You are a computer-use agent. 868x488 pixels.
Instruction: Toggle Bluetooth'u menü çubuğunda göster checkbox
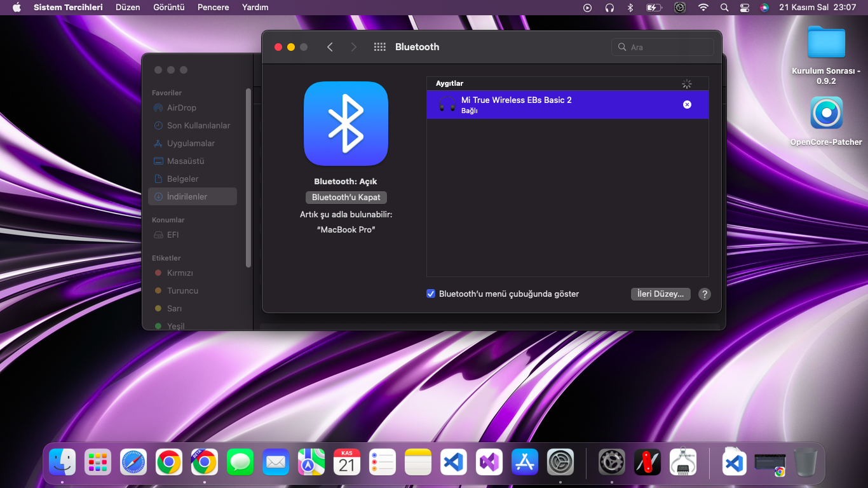431,294
